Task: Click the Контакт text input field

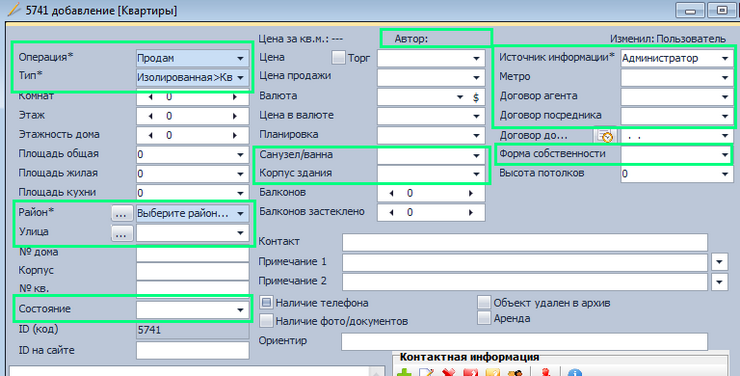Action: pos(525,242)
